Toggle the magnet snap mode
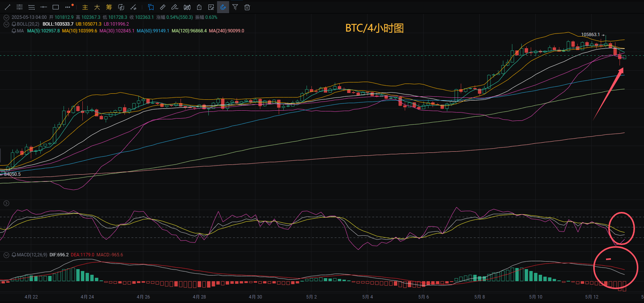This screenshot has width=644, height=303. pyautogui.click(x=223, y=7)
